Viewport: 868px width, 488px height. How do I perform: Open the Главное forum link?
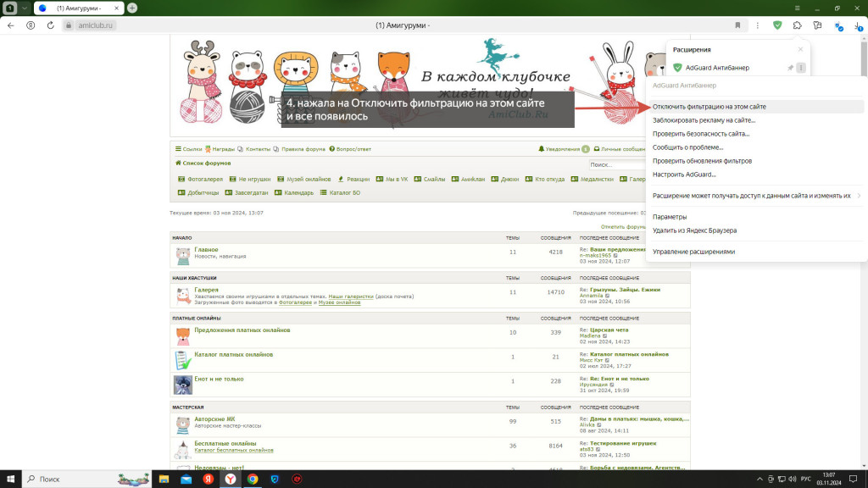point(206,250)
